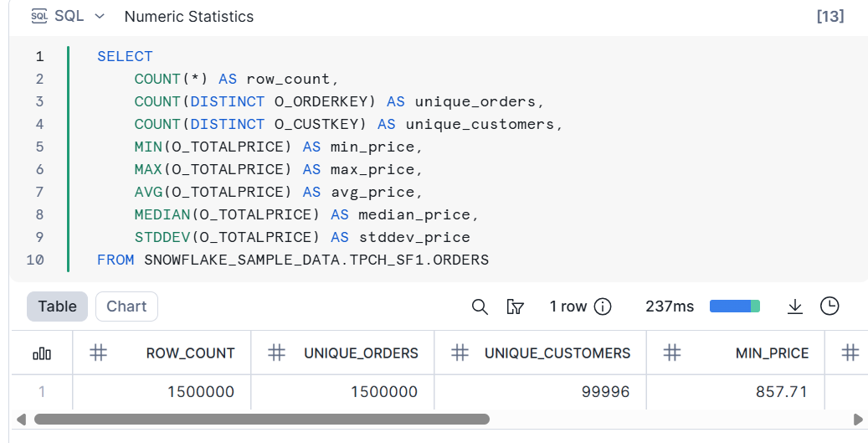Click the cell name Numeric Statistics

click(188, 17)
